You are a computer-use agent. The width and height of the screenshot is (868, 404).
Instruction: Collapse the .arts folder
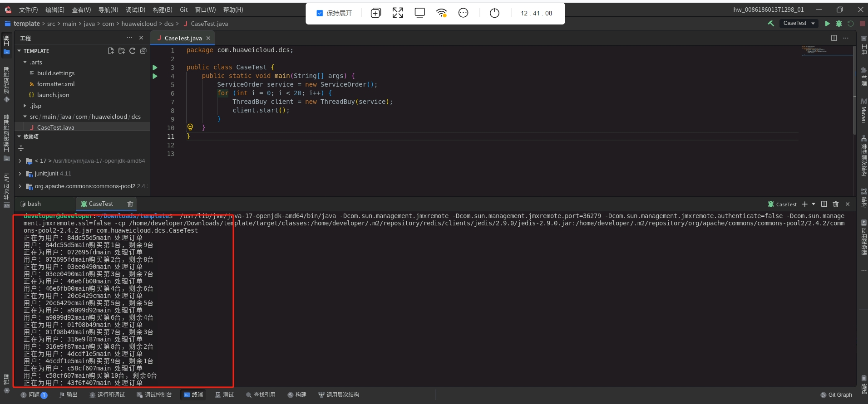tap(25, 62)
